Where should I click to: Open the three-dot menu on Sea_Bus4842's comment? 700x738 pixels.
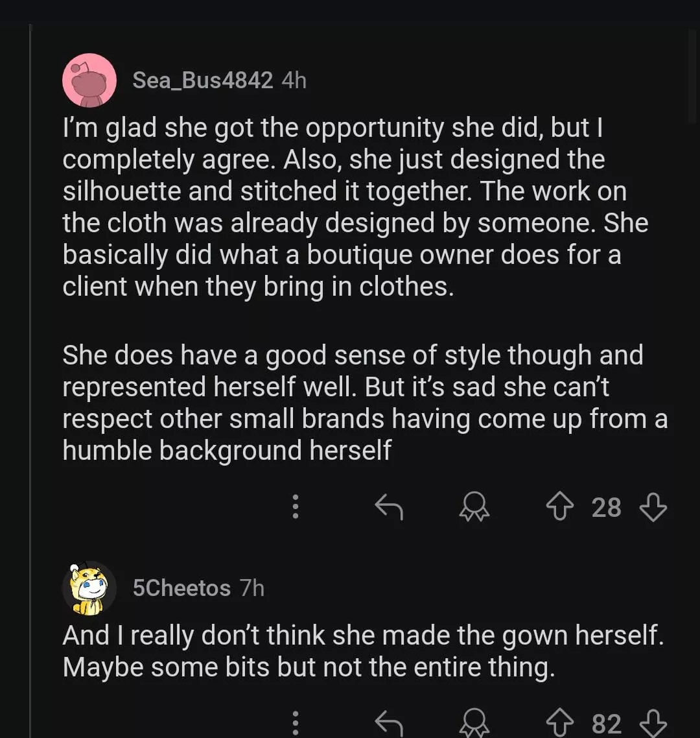pyautogui.click(x=296, y=506)
